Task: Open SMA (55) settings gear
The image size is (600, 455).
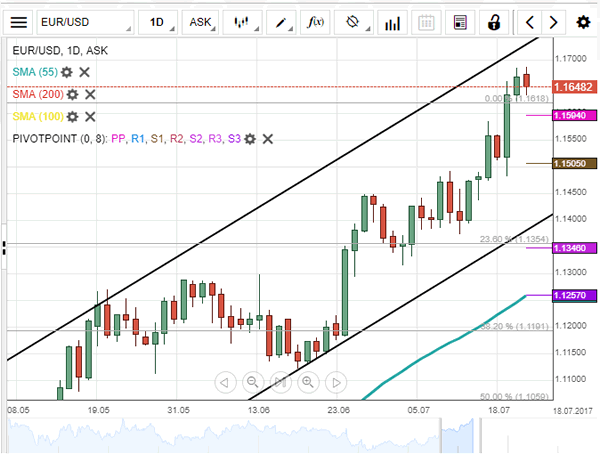Action: [x=67, y=72]
